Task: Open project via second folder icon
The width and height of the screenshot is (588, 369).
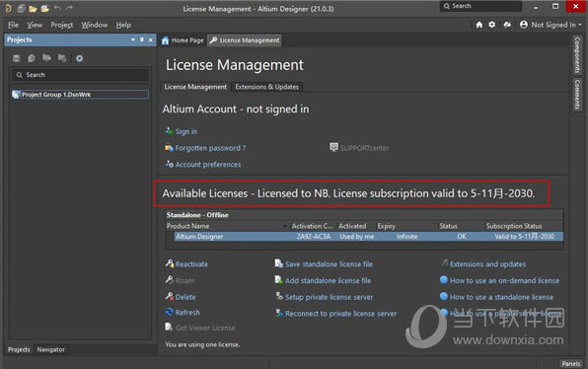Action: [x=45, y=8]
